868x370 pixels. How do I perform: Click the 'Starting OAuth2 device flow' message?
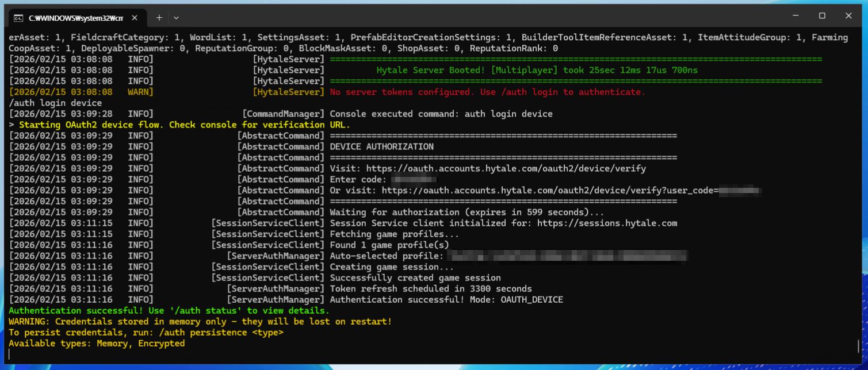[179, 125]
